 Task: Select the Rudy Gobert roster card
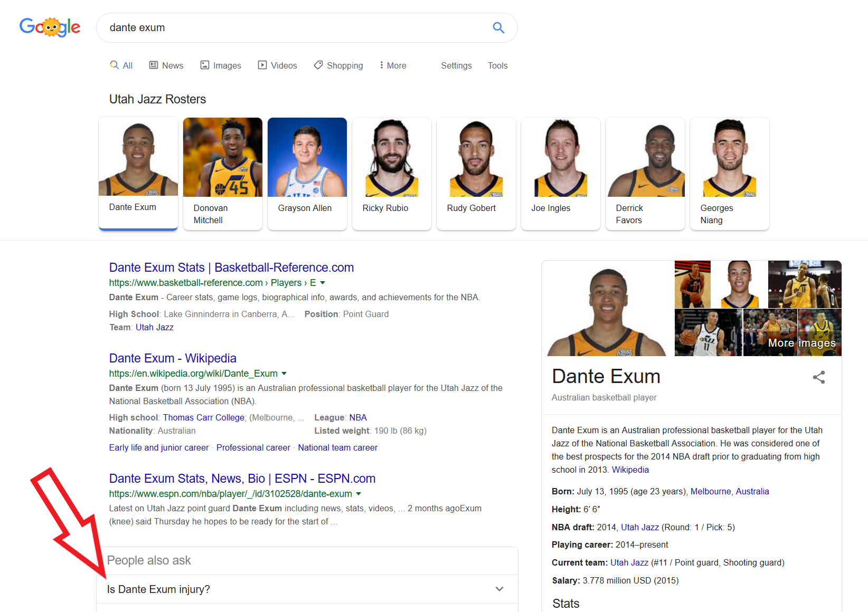pyautogui.click(x=476, y=174)
